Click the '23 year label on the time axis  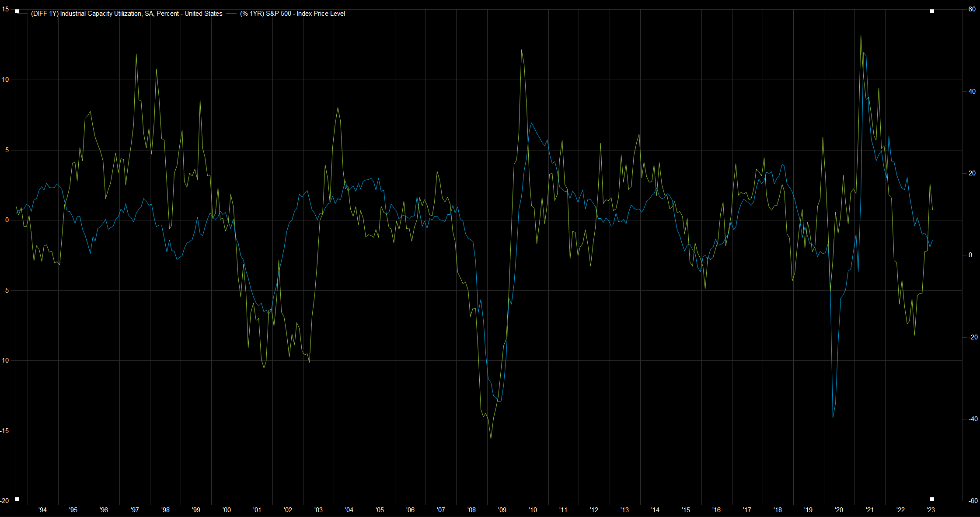(931, 510)
